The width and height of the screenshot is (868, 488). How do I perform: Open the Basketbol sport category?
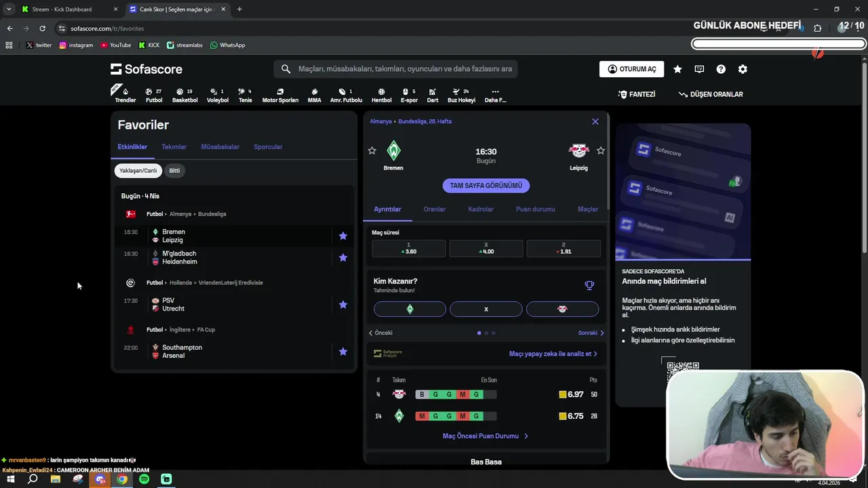pos(184,96)
